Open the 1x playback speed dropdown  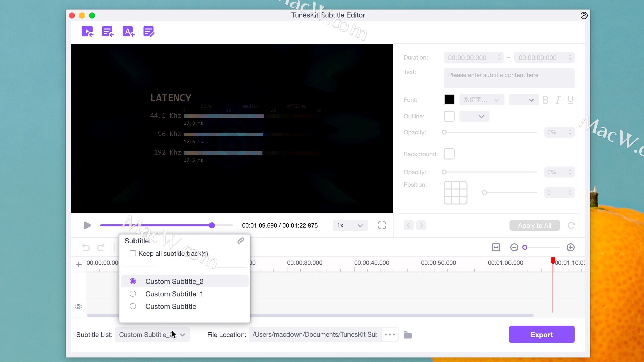350,225
